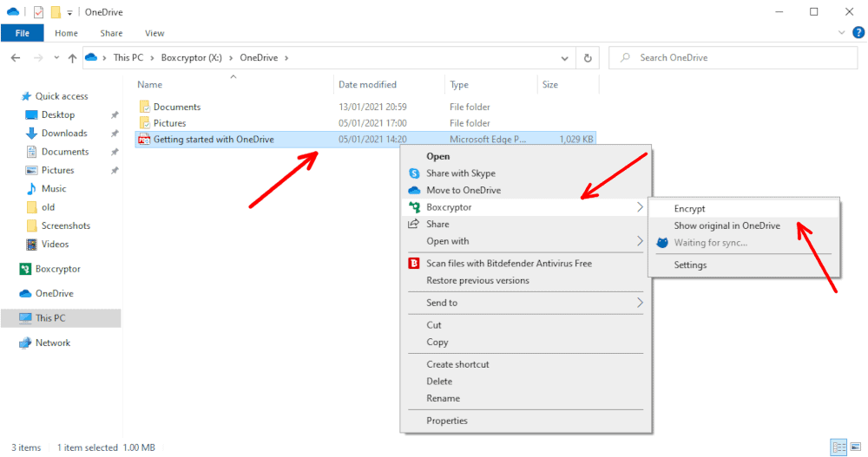Screen dimensions: 868x457
Task: Click the OneDrive cloud icon in title bar
Action: pos(13,11)
